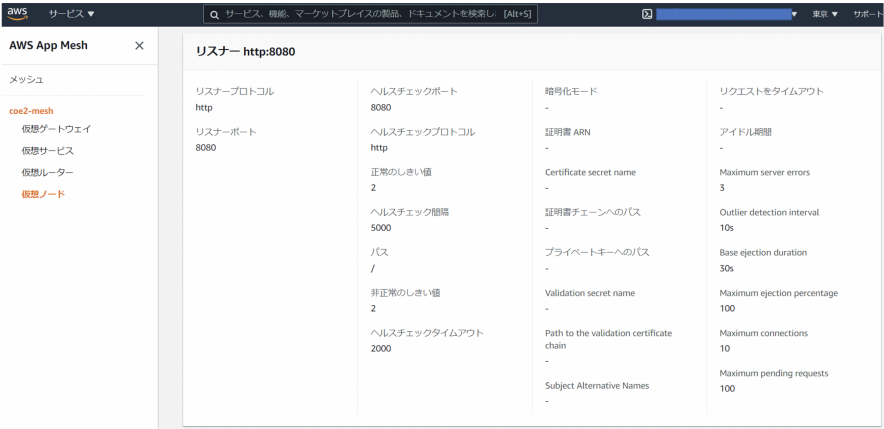The image size is (884, 429).
Task: Open the 東京 region selector
Action: point(825,14)
